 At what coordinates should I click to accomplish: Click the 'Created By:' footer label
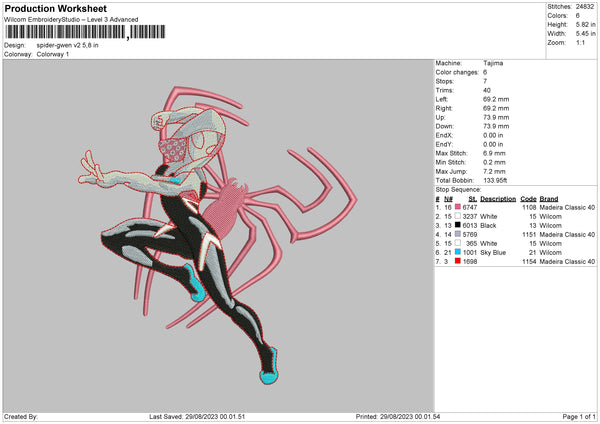21,416
